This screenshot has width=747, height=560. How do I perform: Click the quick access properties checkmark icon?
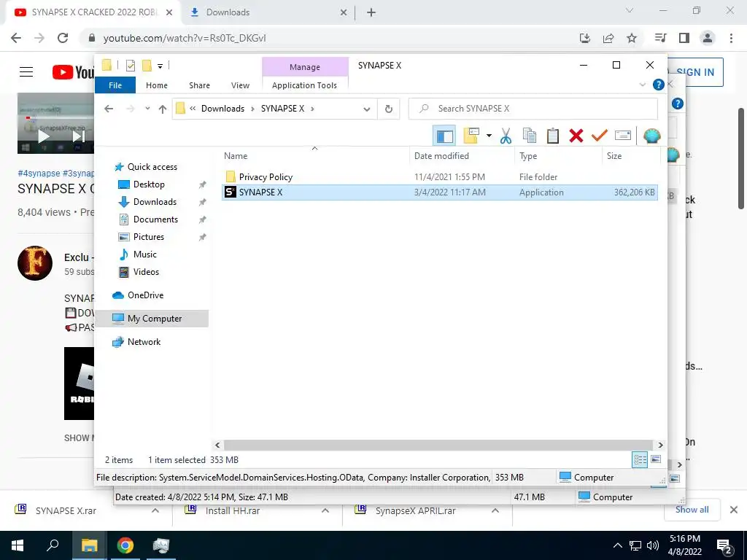(x=130, y=66)
